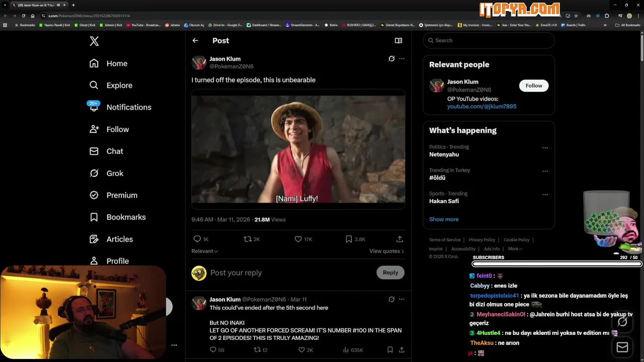Image resolution: width=644 pixels, height=362 pixels.
Task: Open Chrome three-dot menu
Action: pos(638,16)
